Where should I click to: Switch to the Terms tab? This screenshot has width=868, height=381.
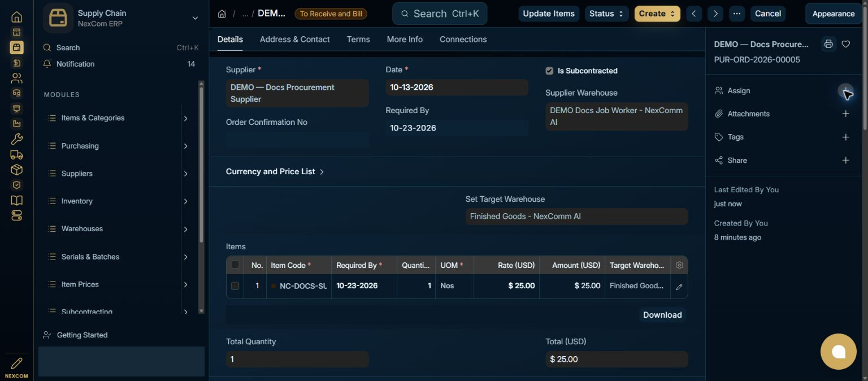coord(358,39)
